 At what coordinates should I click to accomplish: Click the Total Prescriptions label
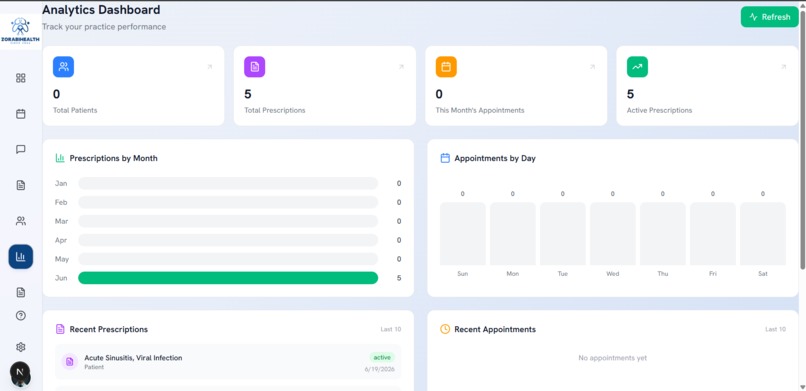[274, 110]
